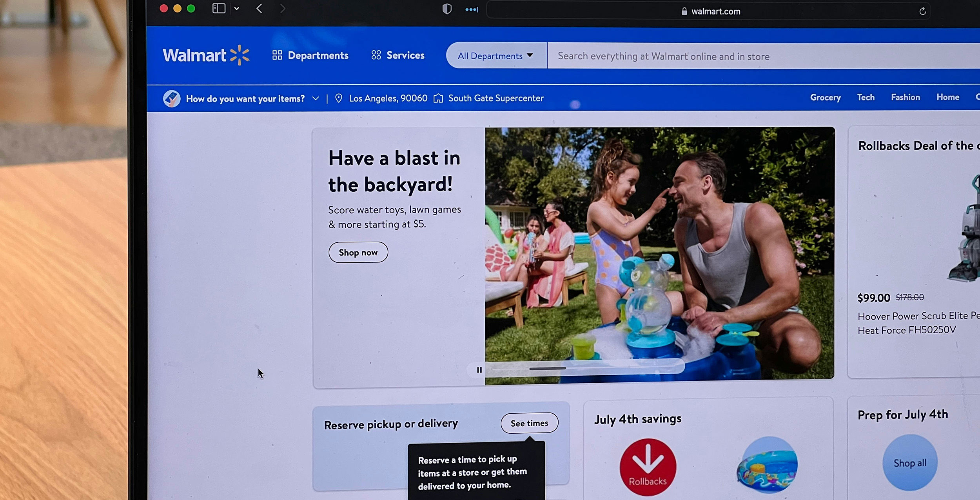Click the location pin beside Los Angeles 90060
Screen dimensions: 980x500
coord(339,98)
